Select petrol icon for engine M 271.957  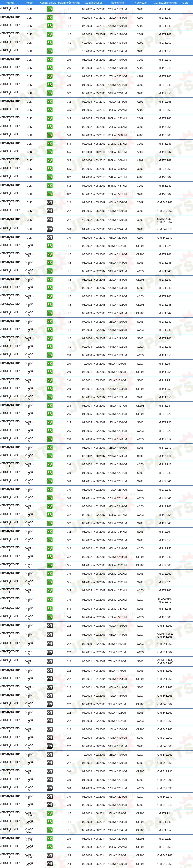[49, 830]
